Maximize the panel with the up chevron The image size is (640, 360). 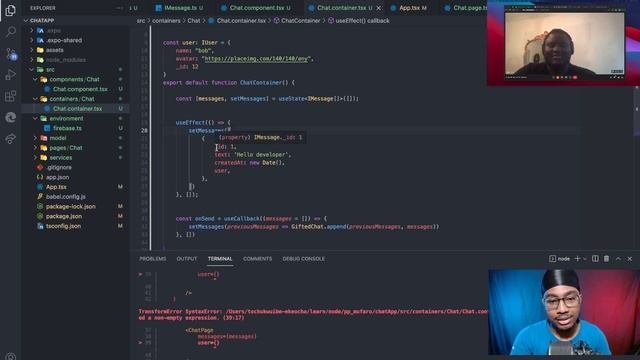click(x=618, y=259)
